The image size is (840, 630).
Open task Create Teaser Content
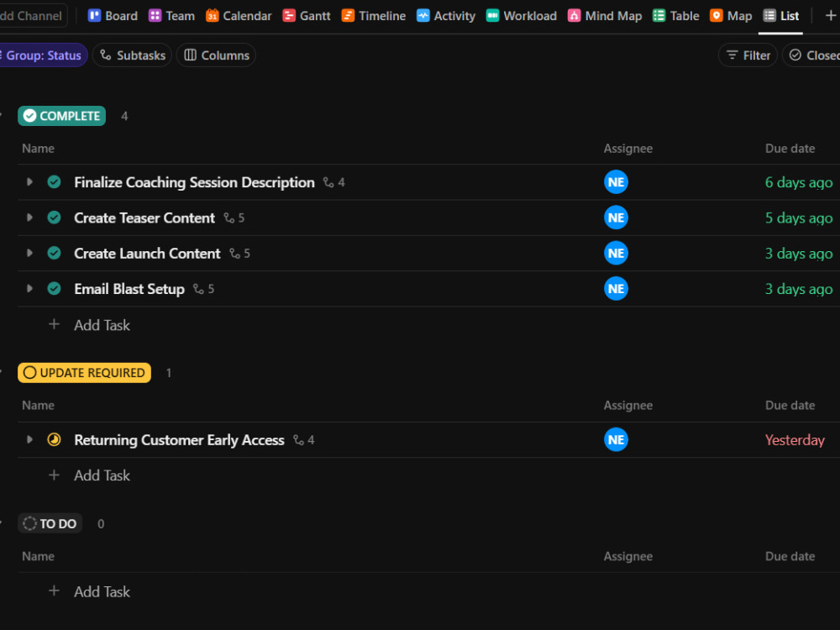click(144, 218)
